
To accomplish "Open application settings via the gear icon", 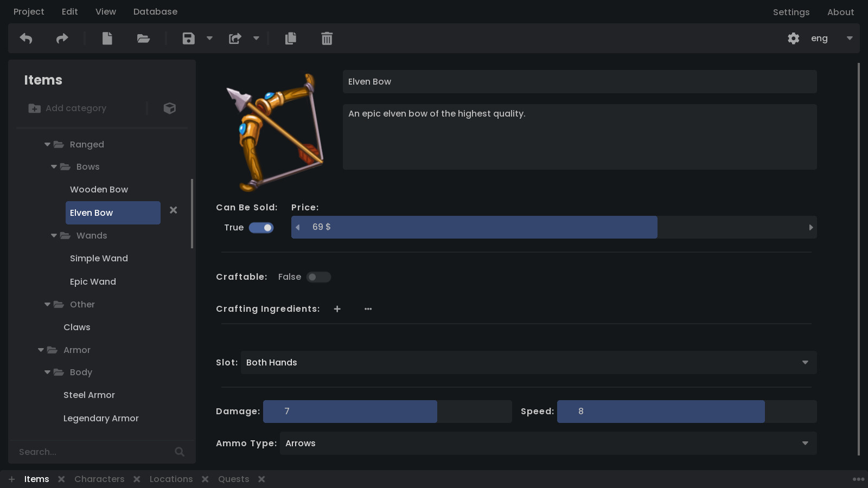I will point(793,38).
